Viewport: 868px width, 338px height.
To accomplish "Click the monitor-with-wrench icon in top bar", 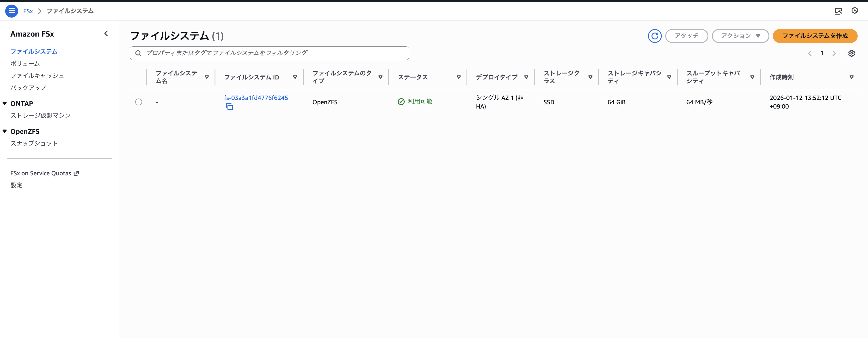I will [x=838, y=10].
